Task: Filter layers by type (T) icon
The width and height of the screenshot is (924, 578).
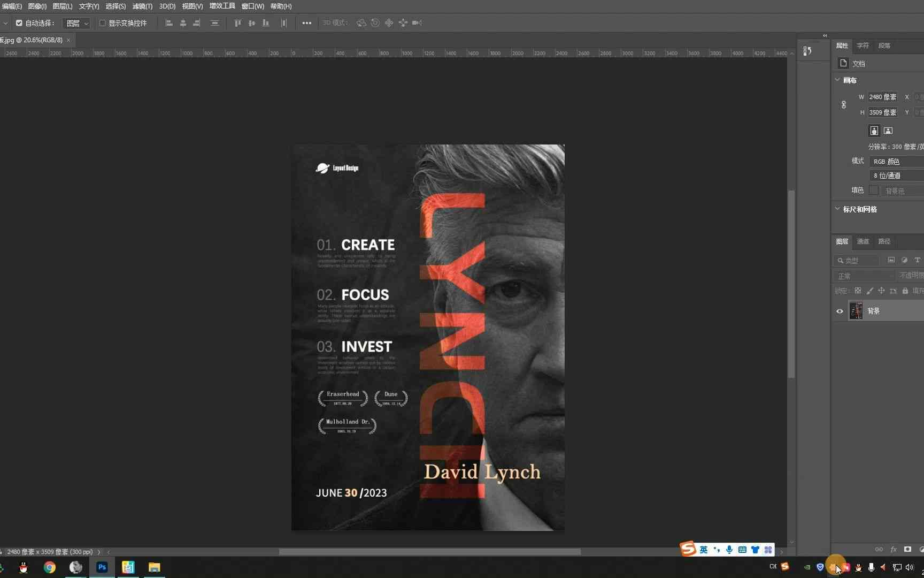Action: click(x=918, y=260)
